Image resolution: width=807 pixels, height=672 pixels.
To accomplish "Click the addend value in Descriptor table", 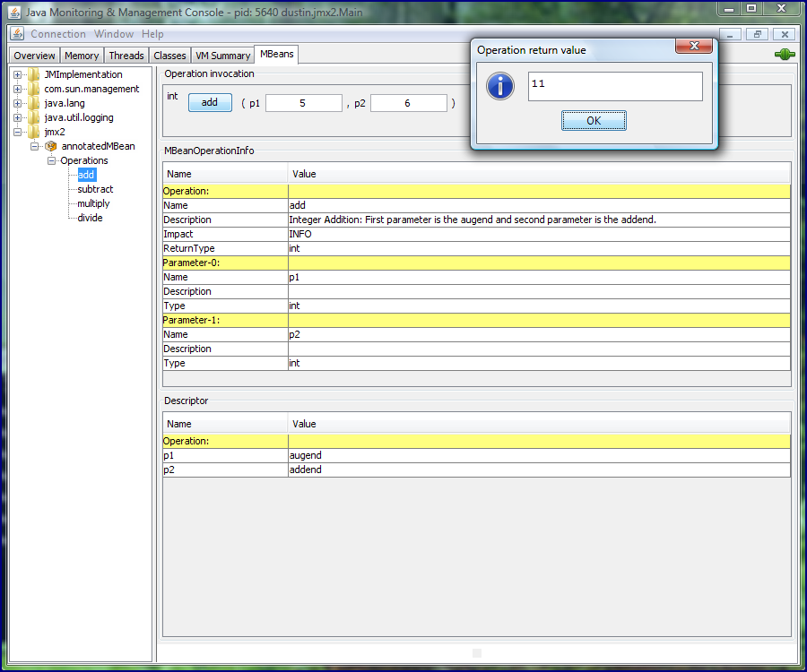I will click(539, 470).
